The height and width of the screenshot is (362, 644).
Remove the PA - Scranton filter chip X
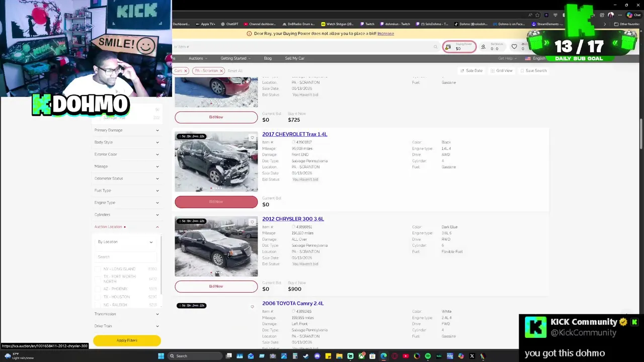coord(221,71)
